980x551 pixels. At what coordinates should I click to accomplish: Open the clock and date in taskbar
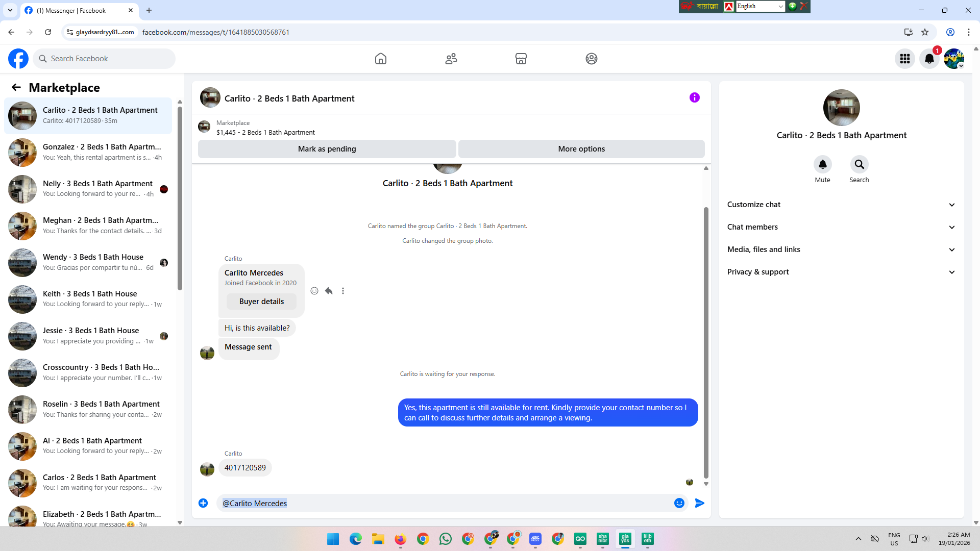(954, 539)
